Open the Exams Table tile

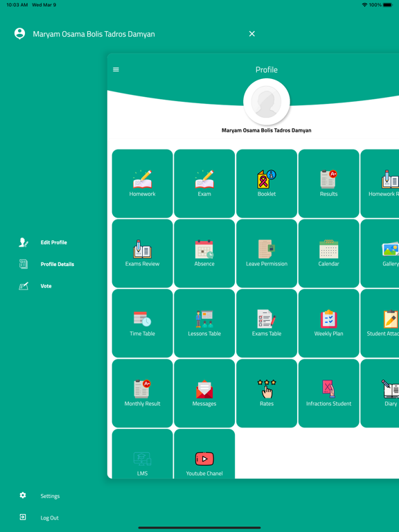267,323
